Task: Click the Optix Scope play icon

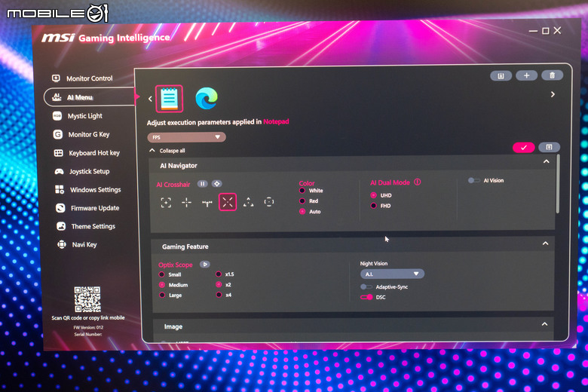Action: tap(205, 264)
